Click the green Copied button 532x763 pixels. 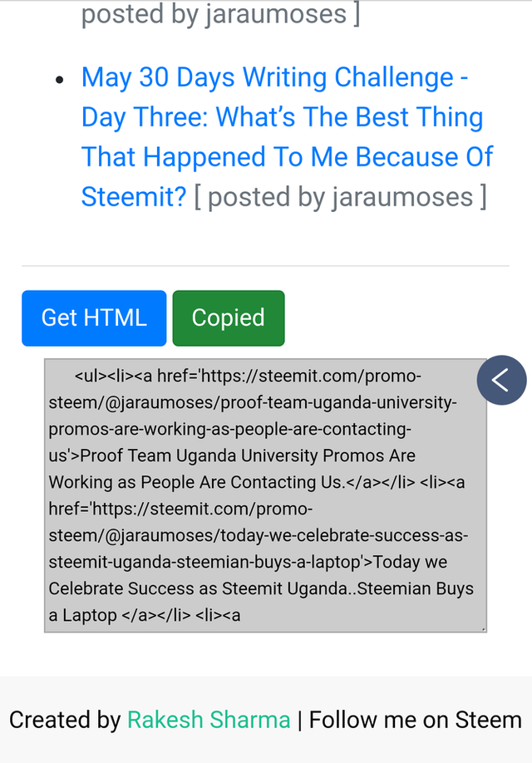click(x=229, y=318)
